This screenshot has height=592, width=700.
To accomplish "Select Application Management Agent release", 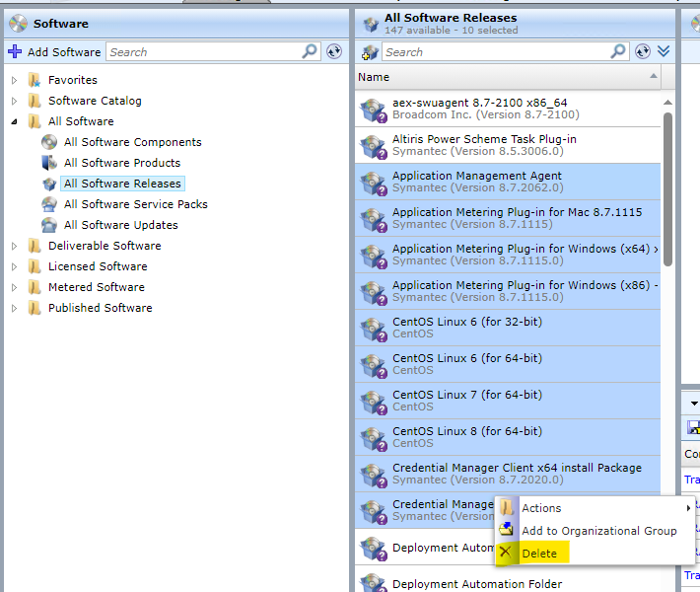I will 508,183.
